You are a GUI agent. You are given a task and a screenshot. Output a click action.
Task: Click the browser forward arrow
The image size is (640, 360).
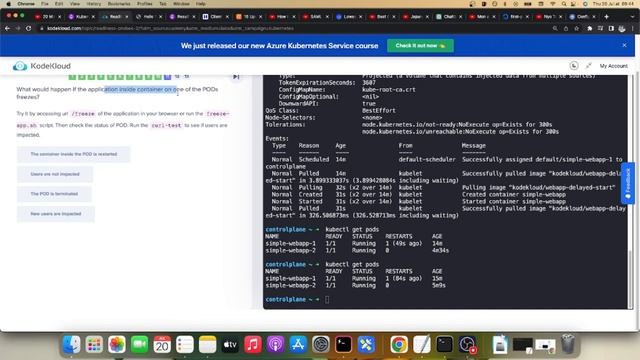(x=18, y=29)
